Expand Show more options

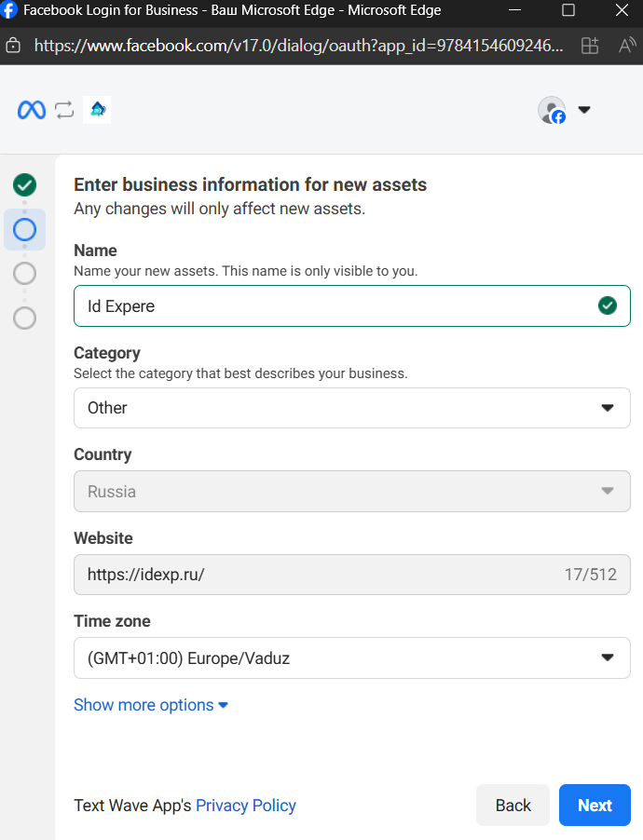[x=151, y=705]
